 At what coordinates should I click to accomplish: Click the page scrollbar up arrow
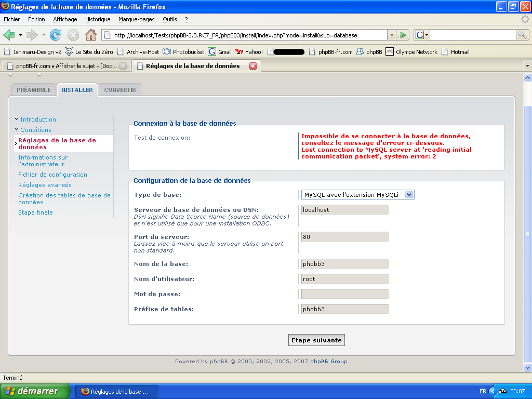click(x=527, y=78)
